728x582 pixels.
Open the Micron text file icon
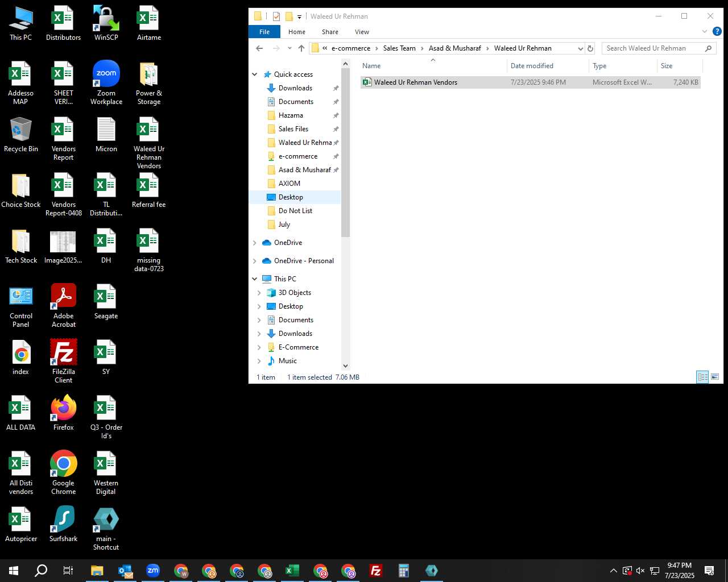[106, 135]
